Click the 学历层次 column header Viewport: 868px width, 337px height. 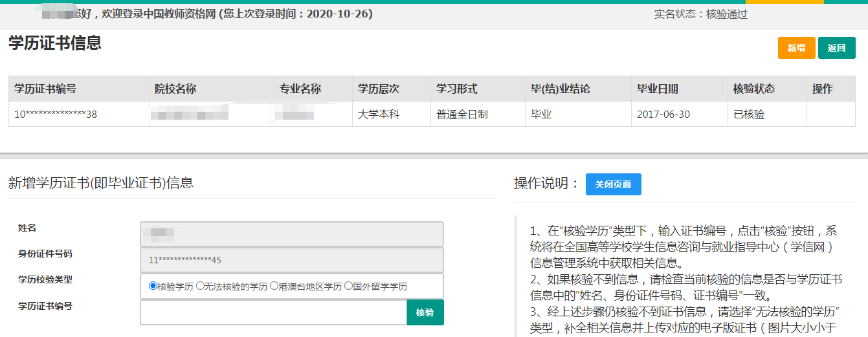379,89
